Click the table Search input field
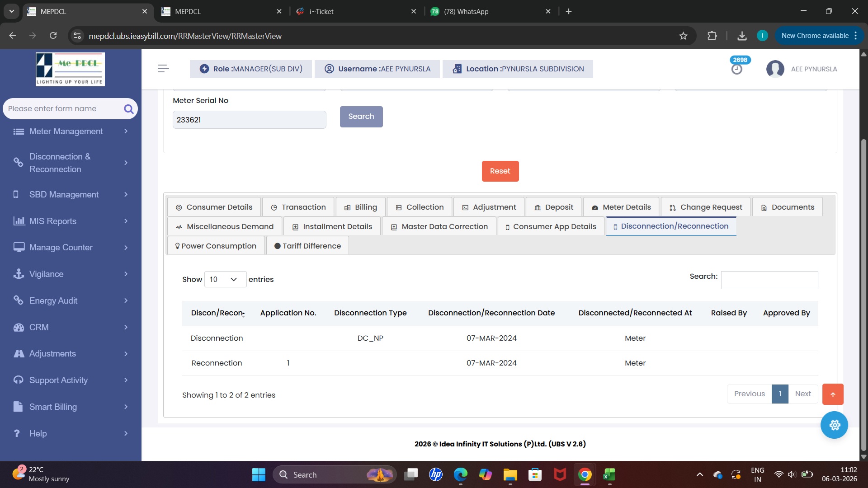 (769, 280)
